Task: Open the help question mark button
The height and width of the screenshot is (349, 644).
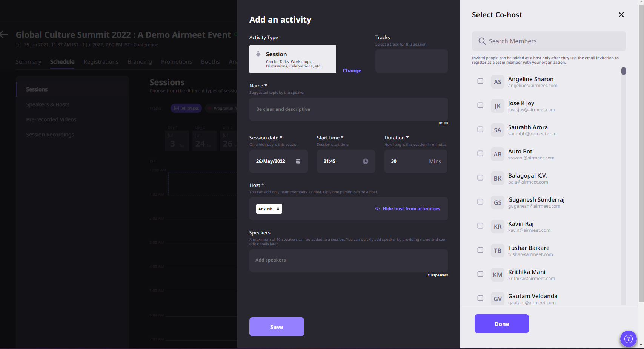Action: click(629, 339)
